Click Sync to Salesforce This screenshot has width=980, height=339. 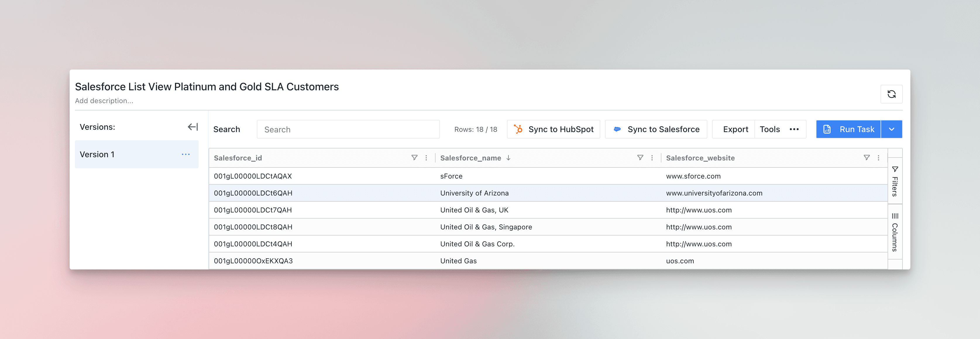656,129
